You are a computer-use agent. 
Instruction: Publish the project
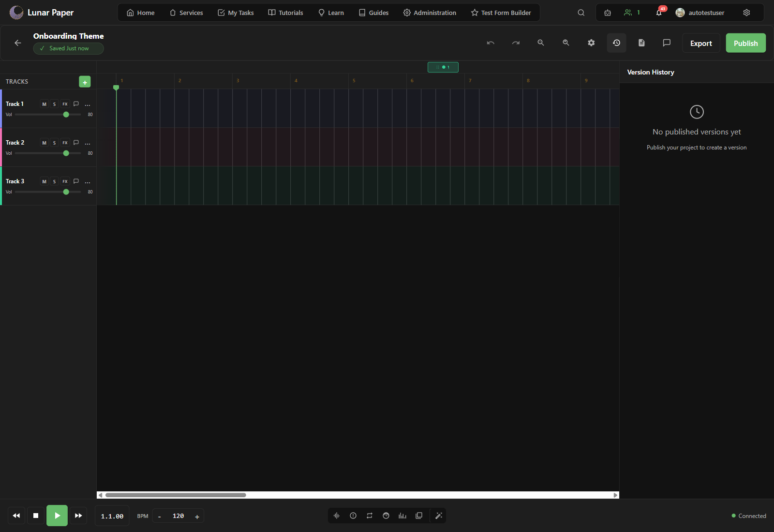point(745,43)
